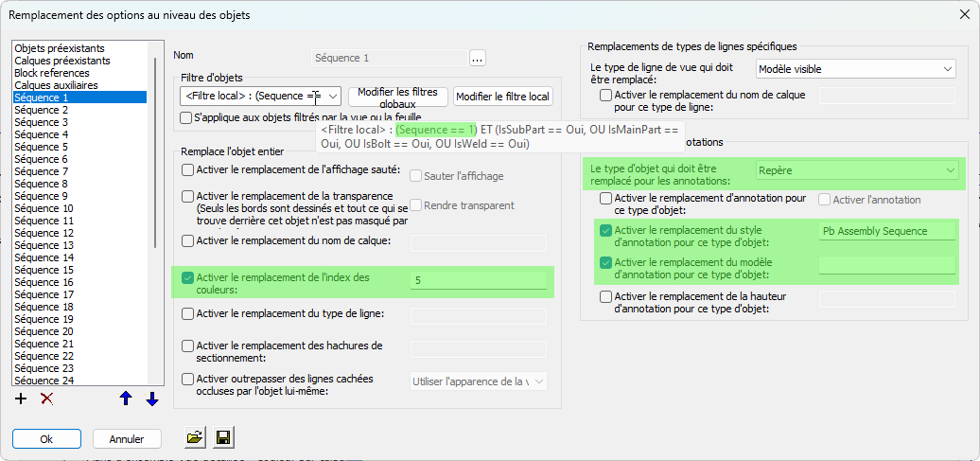
Task: Close the dialog with the X button
Action: tap(963, 14)
